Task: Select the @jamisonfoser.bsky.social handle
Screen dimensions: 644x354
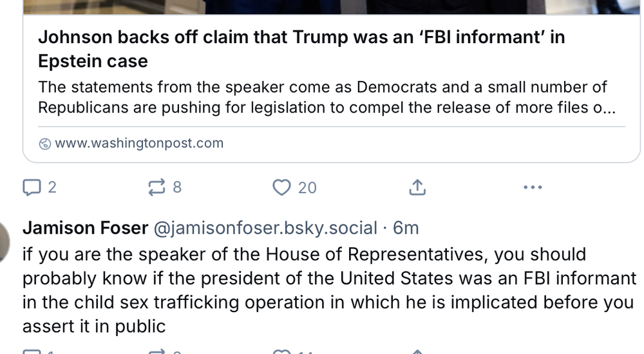Action: tap(265, 228)
